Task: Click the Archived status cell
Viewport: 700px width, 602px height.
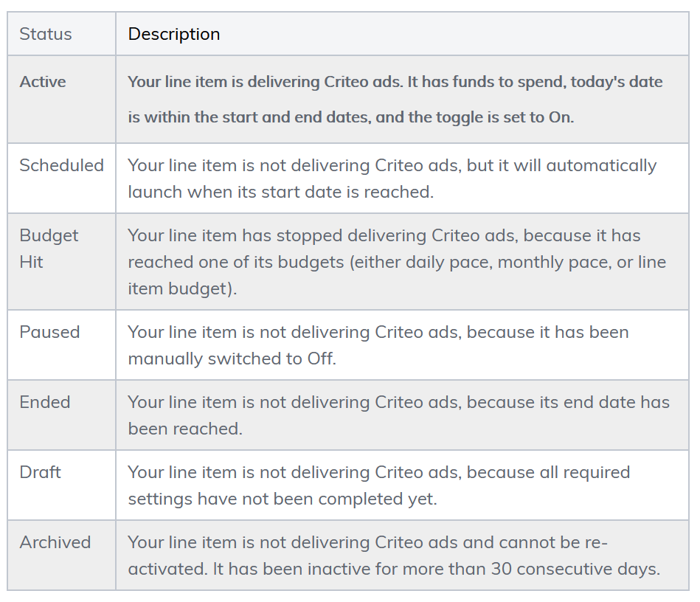Action: [x=55, y=542]
